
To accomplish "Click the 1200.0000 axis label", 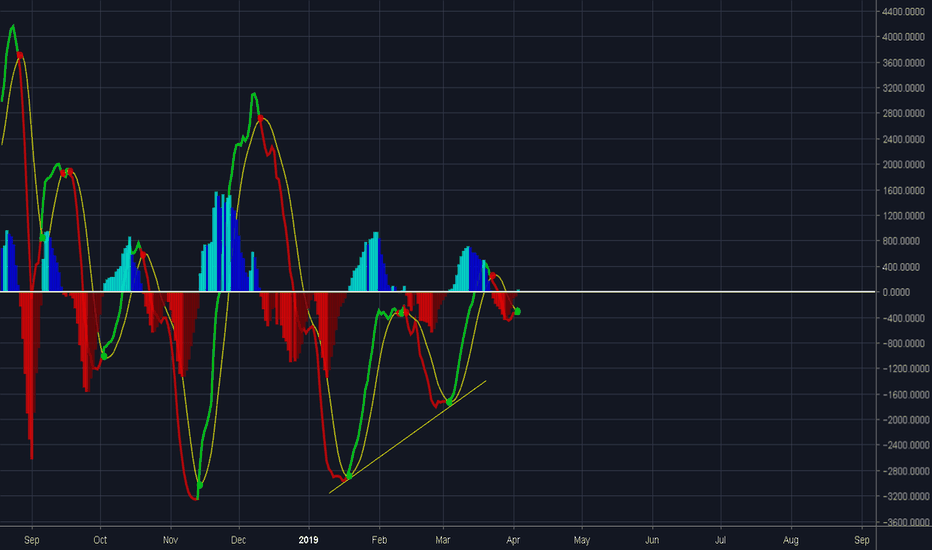I will coord(903,216).
